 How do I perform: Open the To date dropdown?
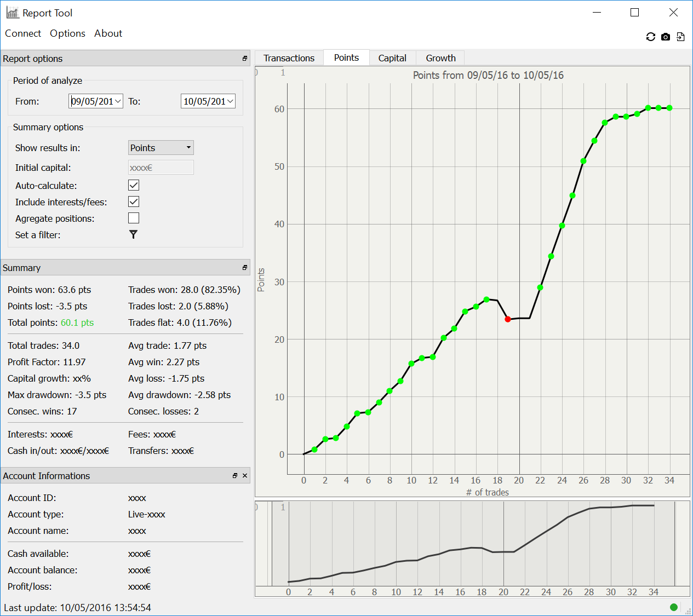coord(231,101)
